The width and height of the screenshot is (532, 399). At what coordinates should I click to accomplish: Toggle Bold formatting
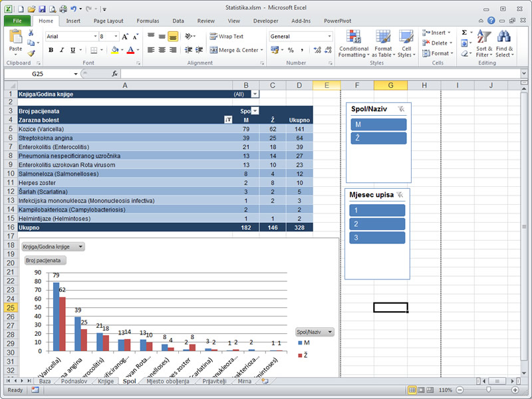click(51, 51)
